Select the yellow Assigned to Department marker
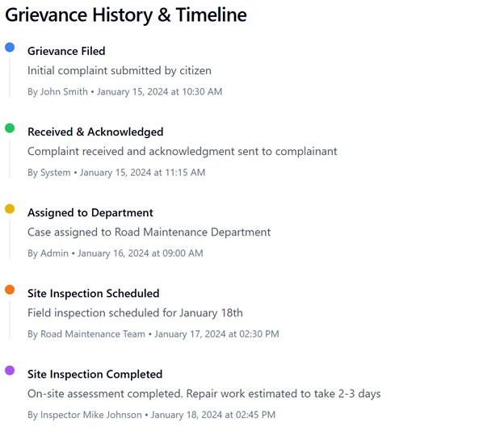Image resolution: width=504 pixels, height=435 pixels. pyautogui.click(x=10, y=209)
